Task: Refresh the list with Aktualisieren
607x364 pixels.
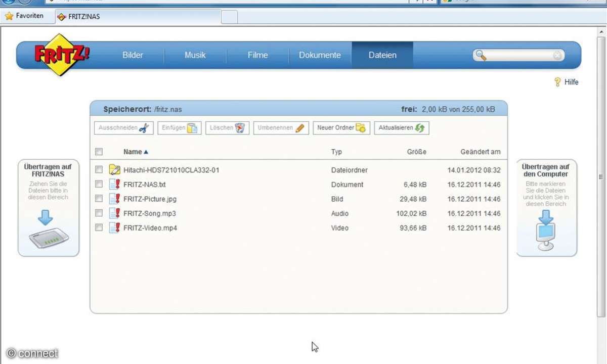Action: point(402,128)
